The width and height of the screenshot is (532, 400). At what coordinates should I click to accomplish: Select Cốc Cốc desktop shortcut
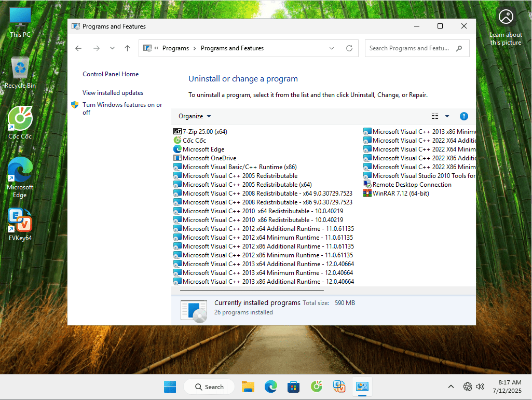click(20, 123)
